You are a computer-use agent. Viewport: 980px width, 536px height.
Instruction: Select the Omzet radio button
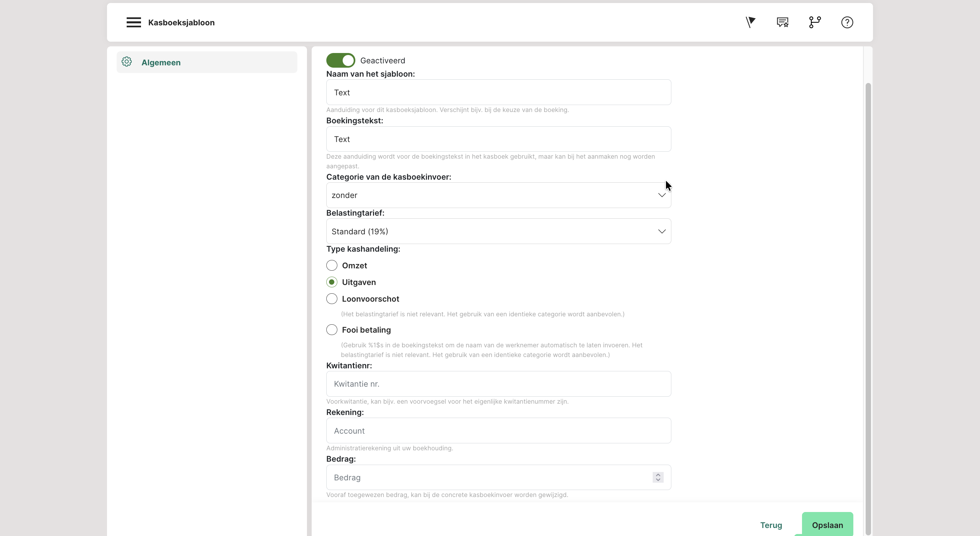(332, 266)
